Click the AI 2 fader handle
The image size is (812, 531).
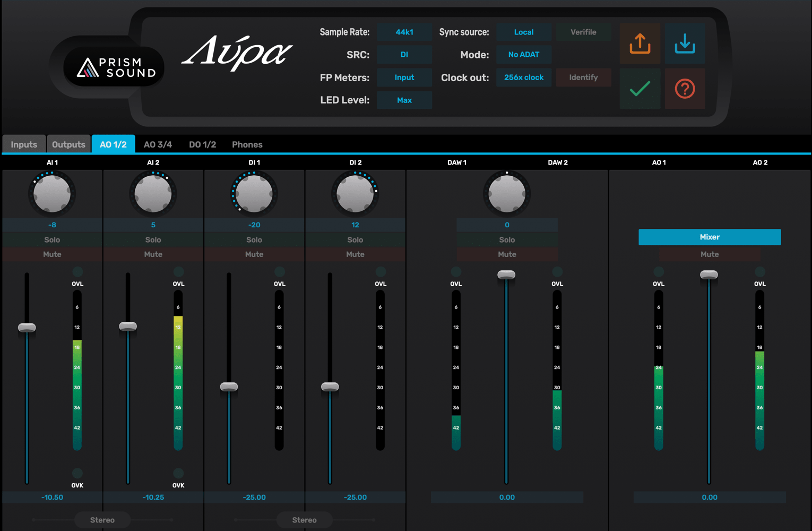(x=128, y=326)
